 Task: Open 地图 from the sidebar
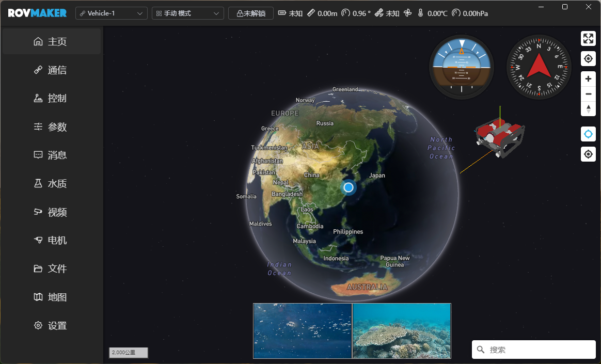click(52, 297)
